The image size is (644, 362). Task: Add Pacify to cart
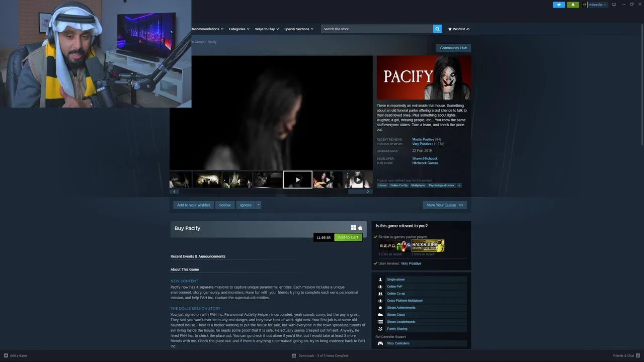tap(348, 237)
